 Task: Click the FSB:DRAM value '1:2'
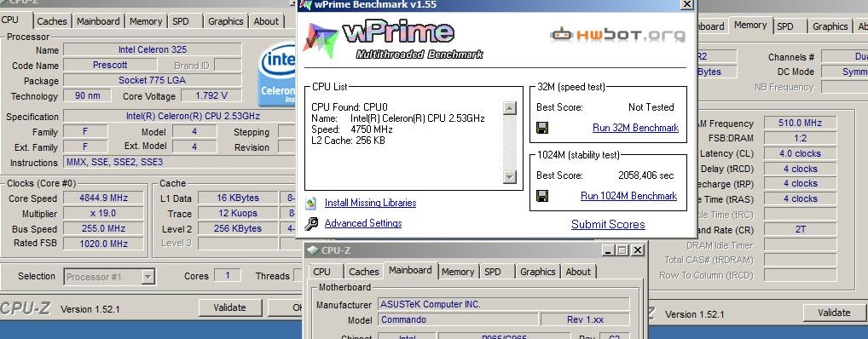coord(800,138)
